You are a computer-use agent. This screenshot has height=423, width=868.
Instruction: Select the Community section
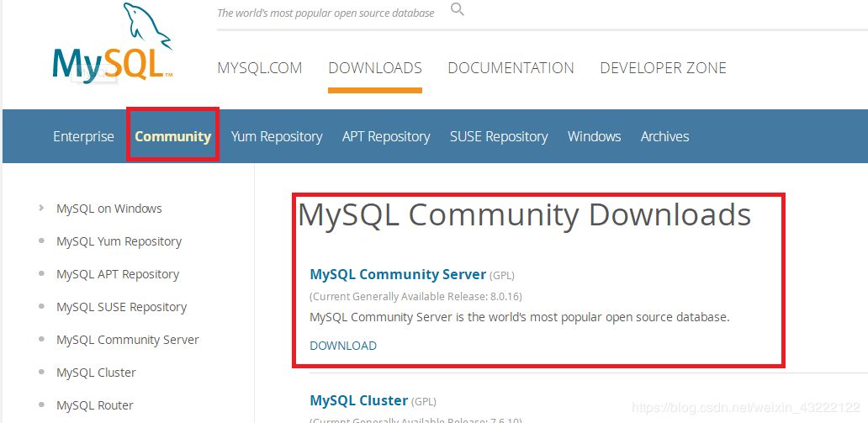173,136
